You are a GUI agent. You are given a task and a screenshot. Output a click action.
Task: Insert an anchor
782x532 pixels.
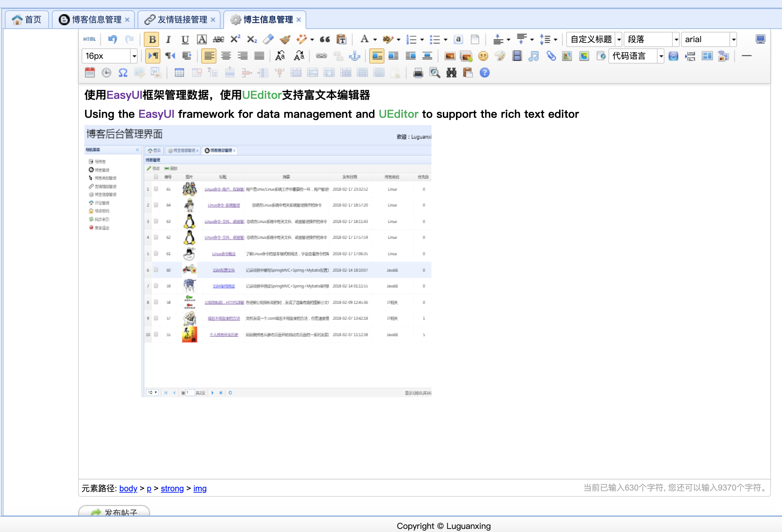(355, 56)
